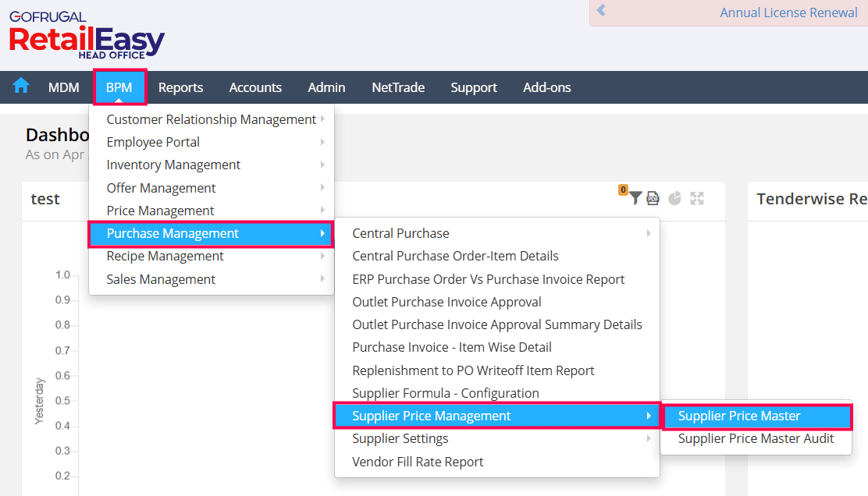Open Outlet Purchase Invoice Approval
This screenshot has width=868, height=496.
tap(446, 302)
